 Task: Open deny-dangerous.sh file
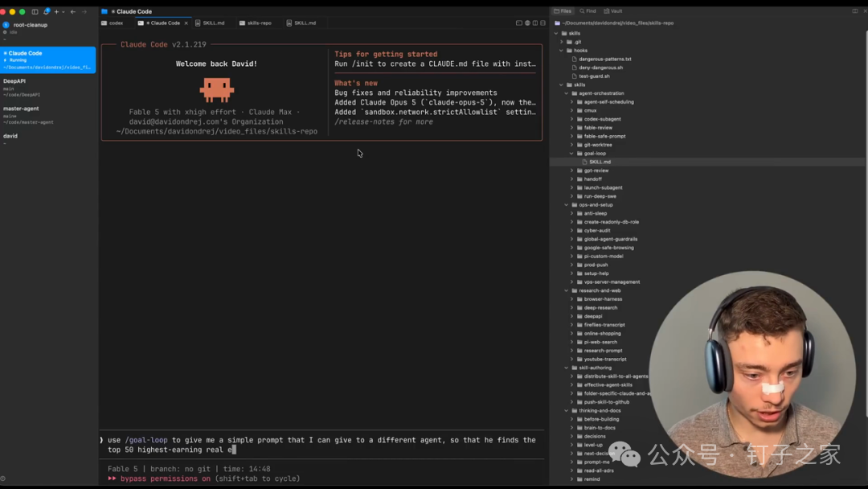coord(600,68)
